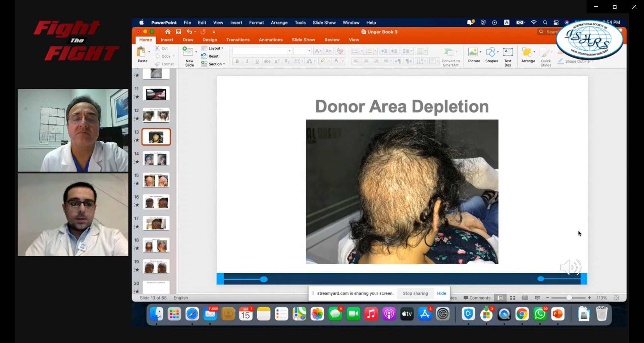The width and height of the screenshot is (644, 343).
Task: Save the presentation with the disk icon
Action: point(178,32)
